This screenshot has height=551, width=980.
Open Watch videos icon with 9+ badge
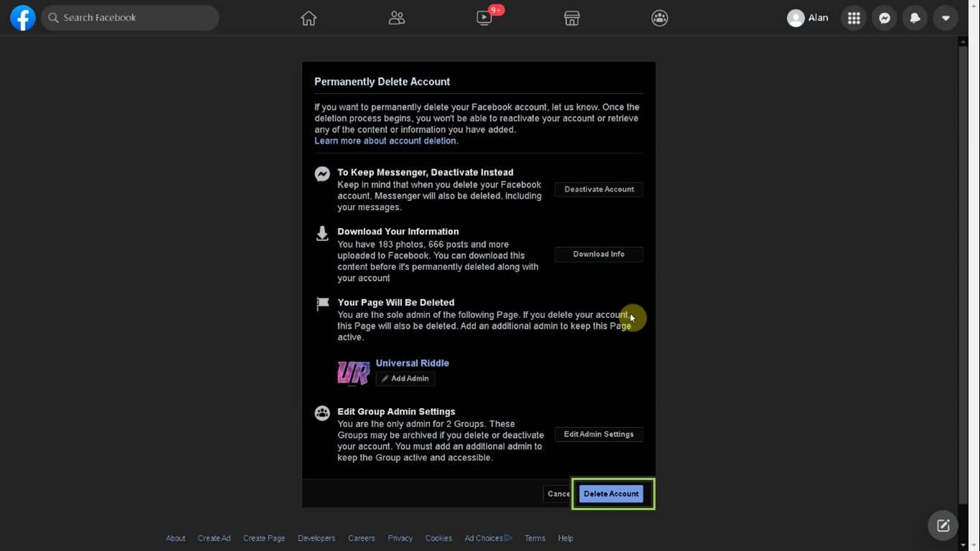pyautogui.click(x=485, y=18)
